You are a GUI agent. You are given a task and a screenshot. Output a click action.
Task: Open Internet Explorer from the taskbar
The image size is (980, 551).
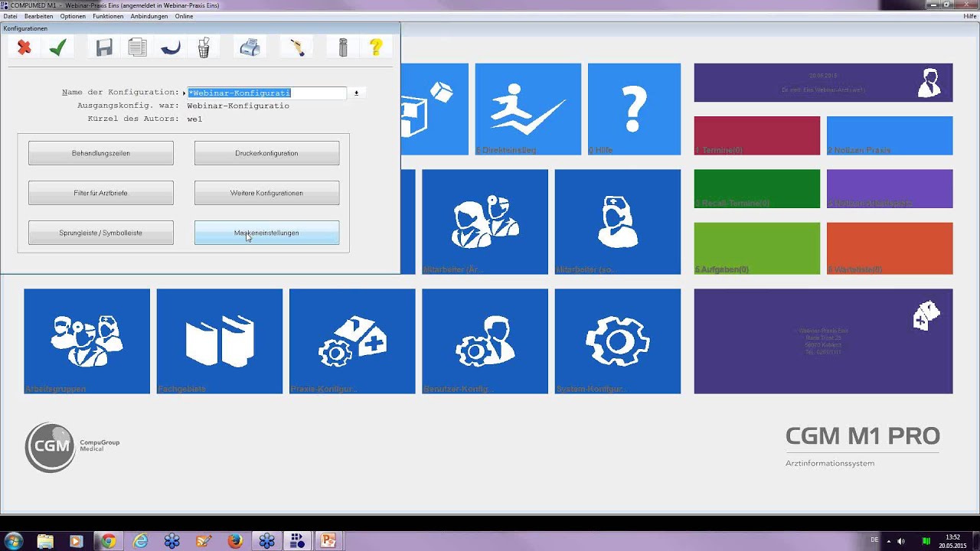(x=140, y=541)
